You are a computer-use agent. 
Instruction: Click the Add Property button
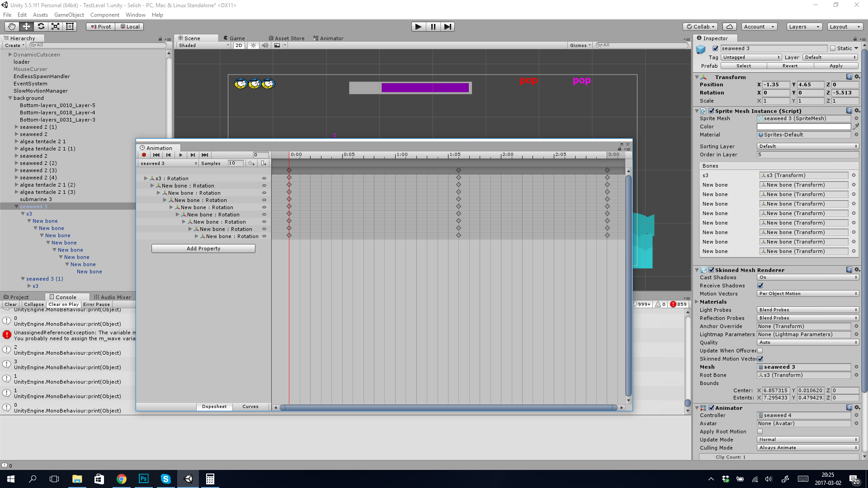(203, 249)
